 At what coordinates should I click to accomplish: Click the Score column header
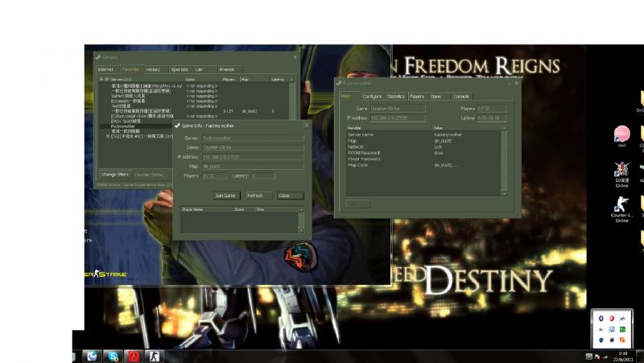[x=244, y=209]
